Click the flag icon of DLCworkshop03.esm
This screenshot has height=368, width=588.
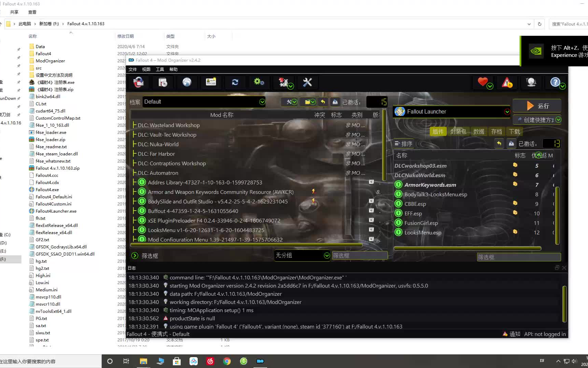515,165
